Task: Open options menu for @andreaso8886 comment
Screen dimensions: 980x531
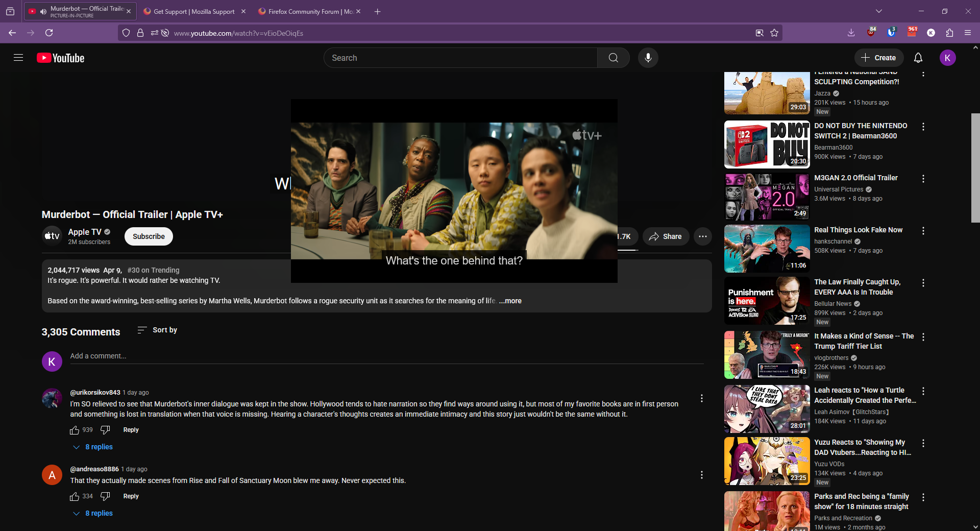Action: (x=702, y=475)
